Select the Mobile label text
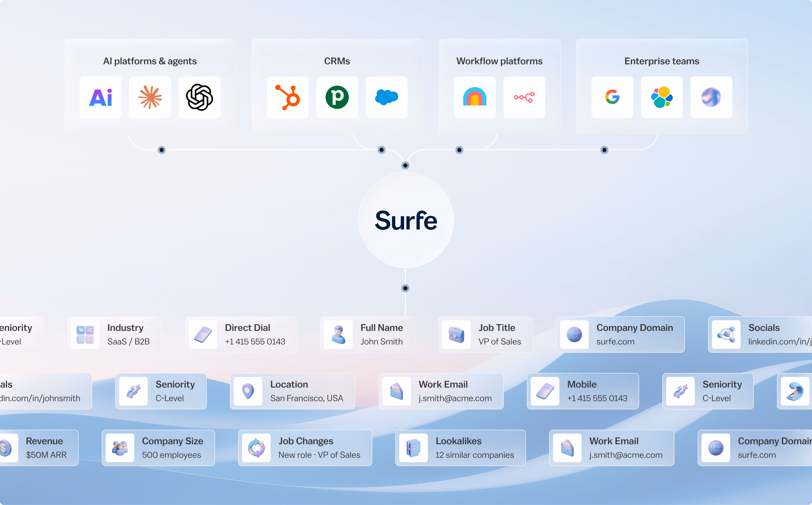This screenshot has height=505, width=812. [582, 384]
